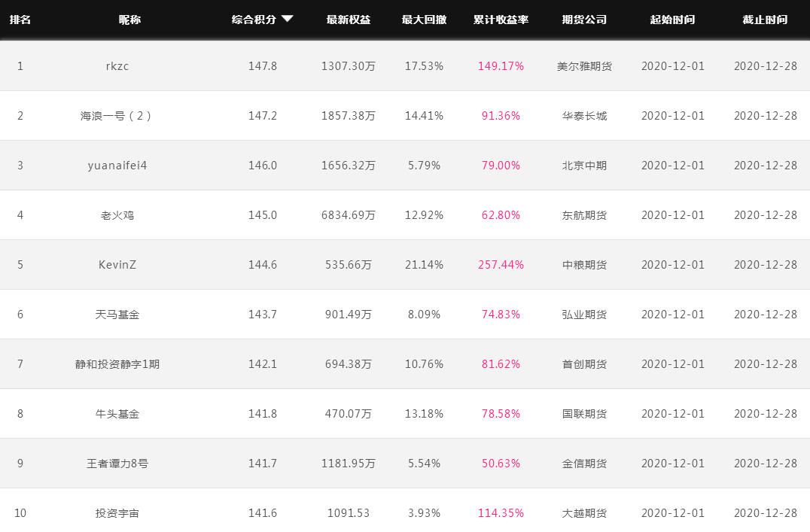This screenshot has width=810, height=532.
Task: Select the 最大回撤 column header
Action: (424, 20)
